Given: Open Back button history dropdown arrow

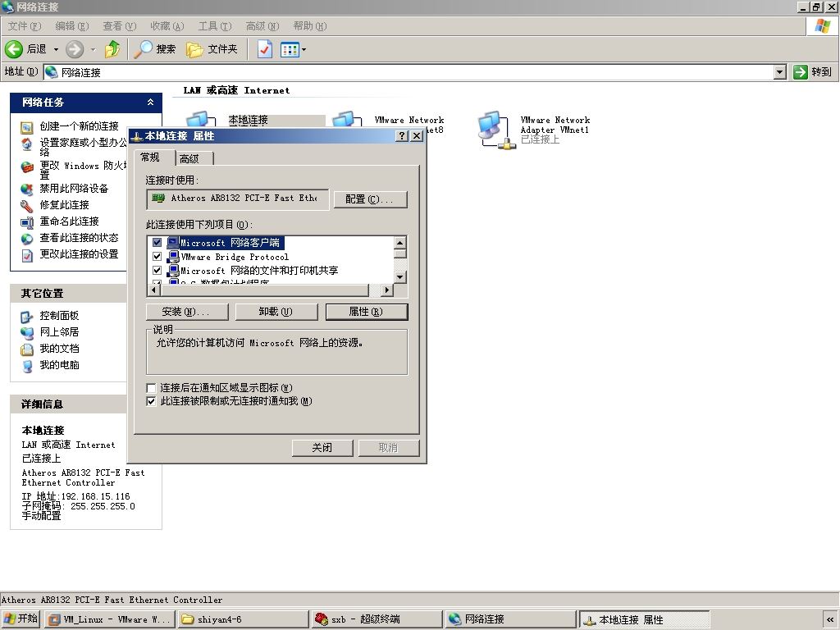Looking at the screenshot, I should pos(56,49).
